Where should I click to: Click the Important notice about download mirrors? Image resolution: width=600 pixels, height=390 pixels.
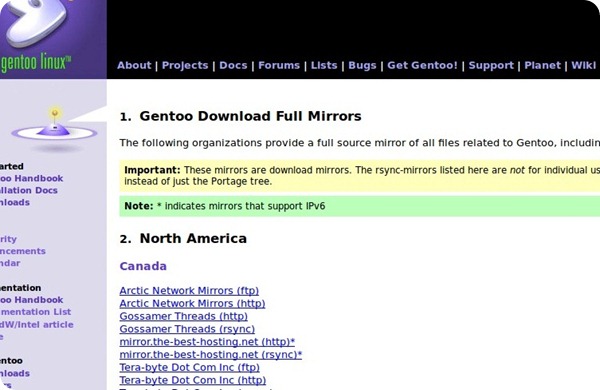(x=360, y=176)
